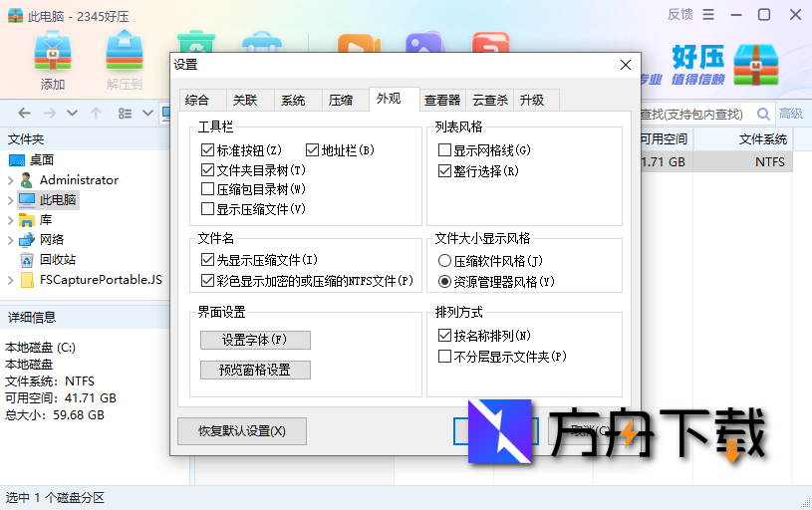Switch to 压缩 settings tab
This screenshot has height=510, width=812.
pyautogui.click(x=346, y=100)
